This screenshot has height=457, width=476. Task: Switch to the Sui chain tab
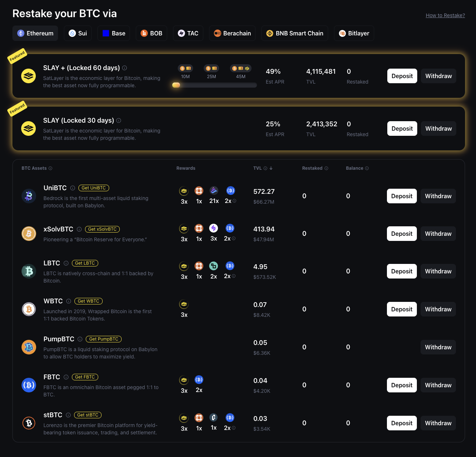[x=78, y=33]
